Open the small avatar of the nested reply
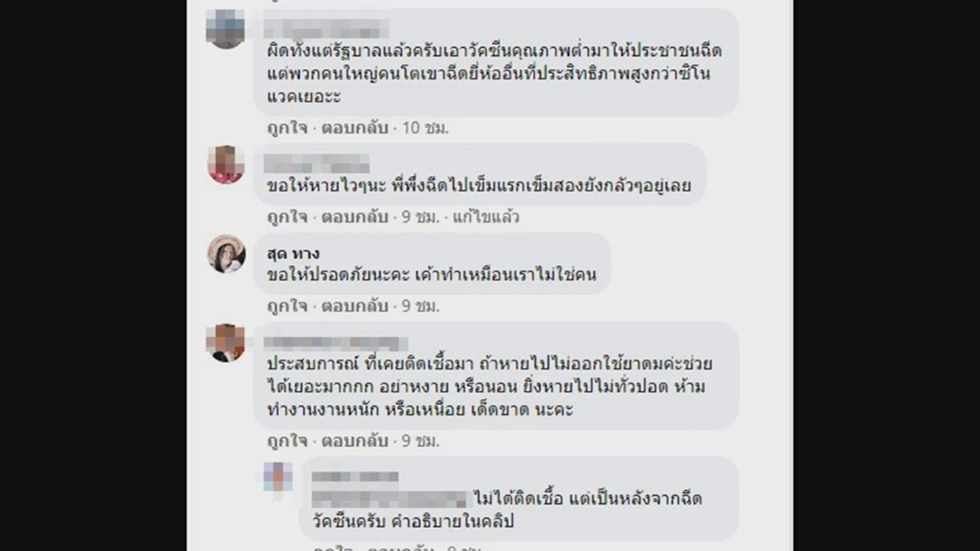This screenshot has height=551, width=980. (278, 476)
